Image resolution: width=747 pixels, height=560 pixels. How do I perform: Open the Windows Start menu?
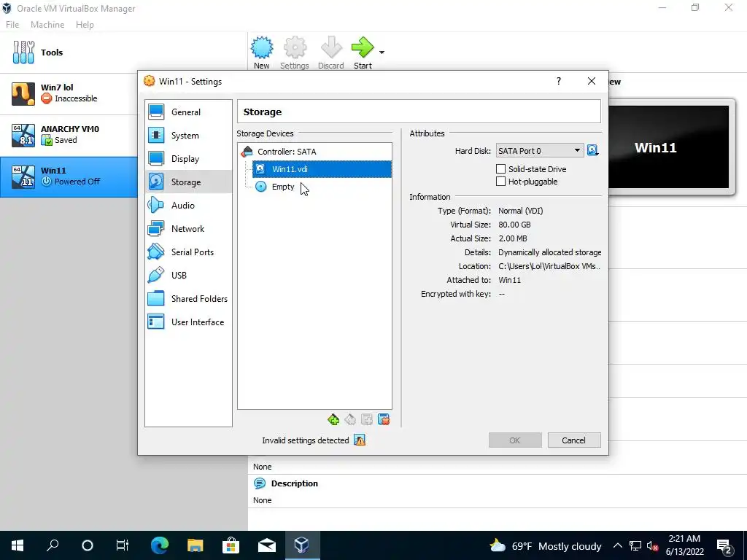point(18,545)
